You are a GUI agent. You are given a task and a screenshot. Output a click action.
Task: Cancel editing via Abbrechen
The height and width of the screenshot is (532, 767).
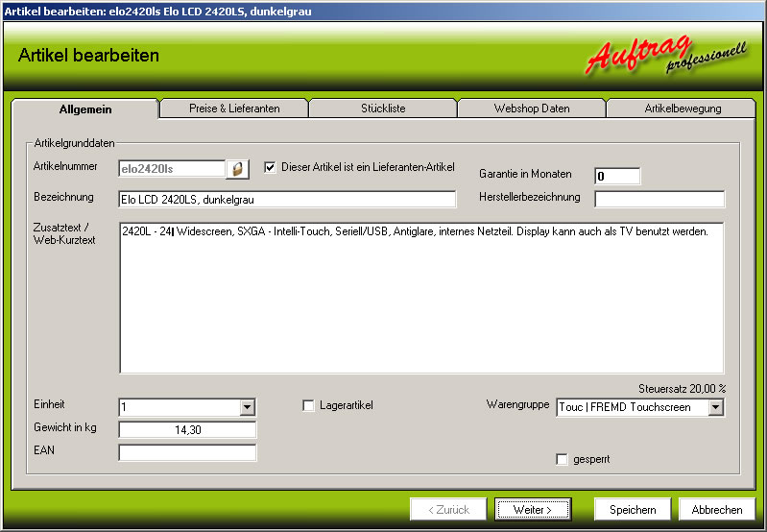click(717, 510)
